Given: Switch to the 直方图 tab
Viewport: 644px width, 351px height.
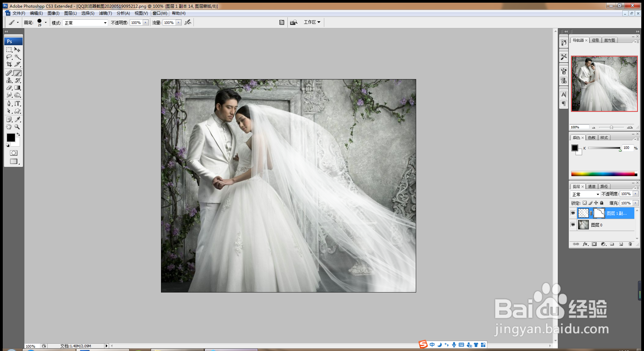Looking at the screenshot, I should tap(609, 40).
